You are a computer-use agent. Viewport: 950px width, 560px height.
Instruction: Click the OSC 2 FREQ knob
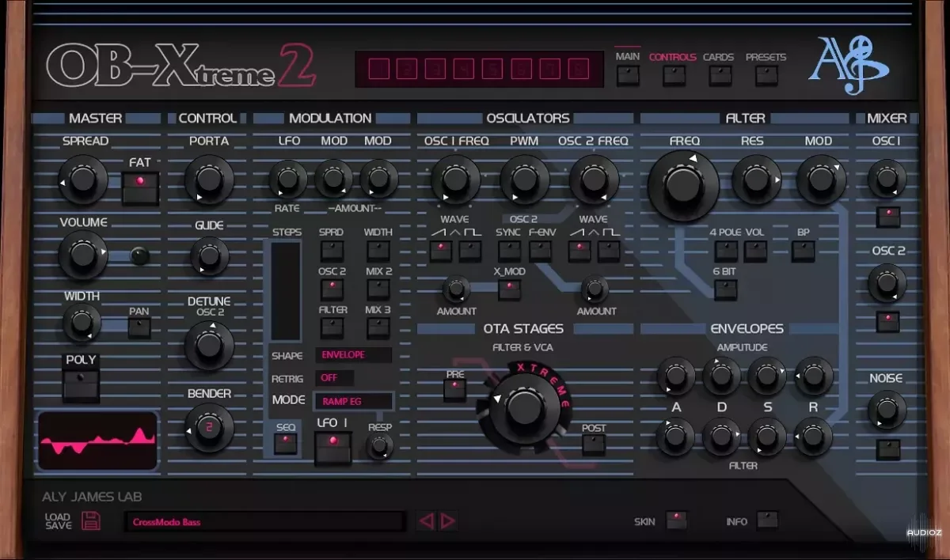594,180
